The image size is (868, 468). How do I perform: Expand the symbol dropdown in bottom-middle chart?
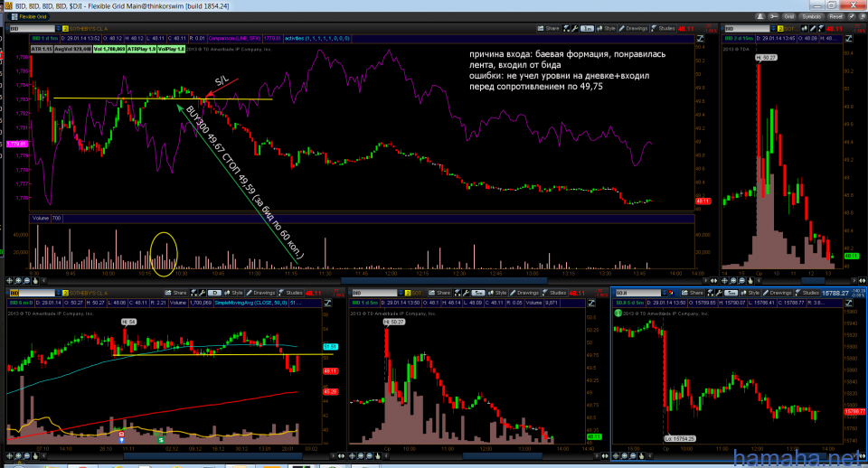pyautogui.click(x=401, y=293)
